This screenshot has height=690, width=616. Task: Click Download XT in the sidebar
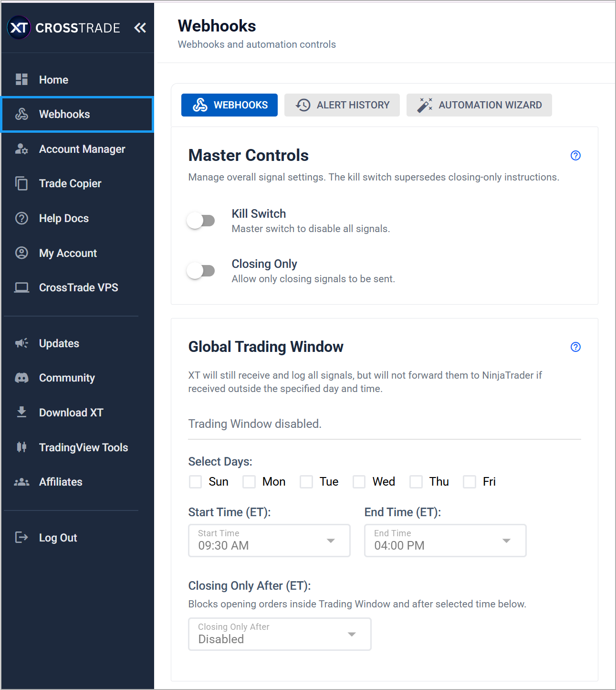pyautogui.click(x=71, y=412)
